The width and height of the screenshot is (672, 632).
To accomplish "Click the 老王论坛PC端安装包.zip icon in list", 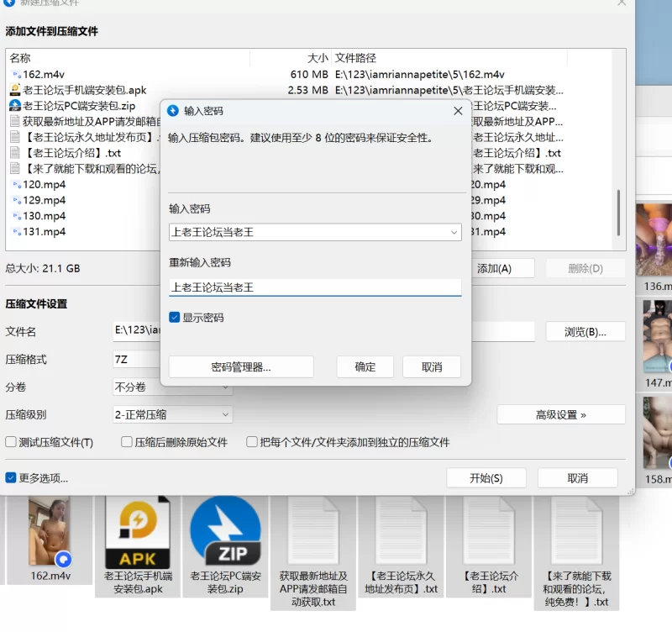I will [x=15, y=106].
